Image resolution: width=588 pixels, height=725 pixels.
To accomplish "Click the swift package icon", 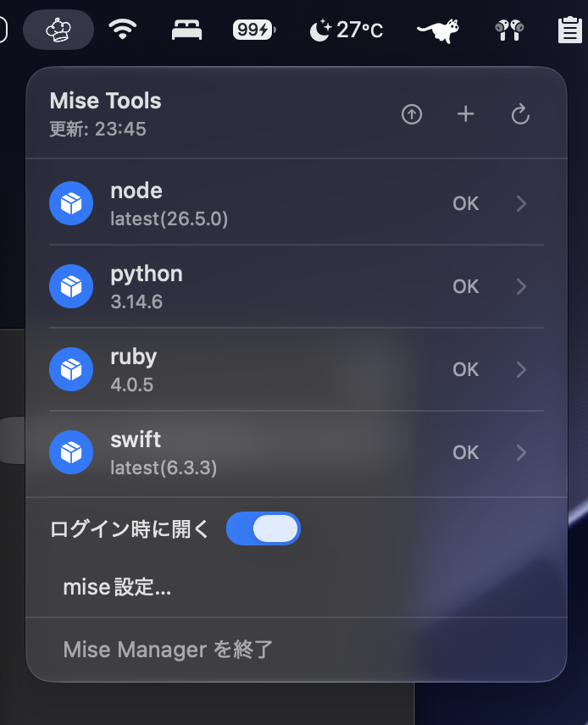I will 71,452.
